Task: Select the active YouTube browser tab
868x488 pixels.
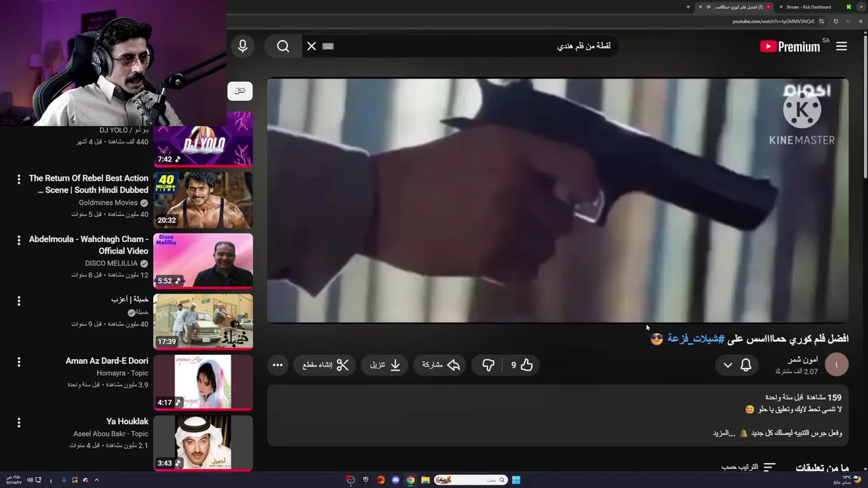Action: [736, 7]
